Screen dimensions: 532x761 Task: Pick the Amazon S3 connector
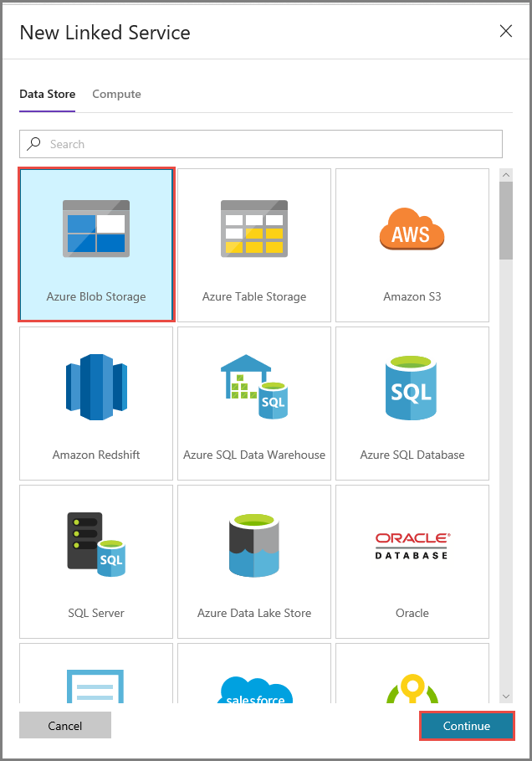pos(412,244)
